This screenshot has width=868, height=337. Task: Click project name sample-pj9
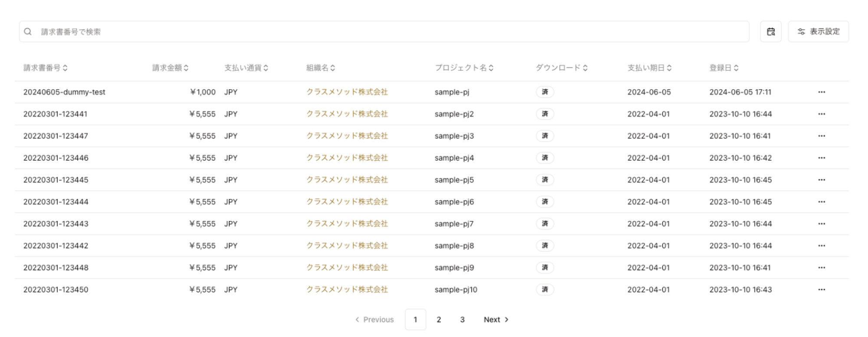pyautogui.click(x=454, y=268)
